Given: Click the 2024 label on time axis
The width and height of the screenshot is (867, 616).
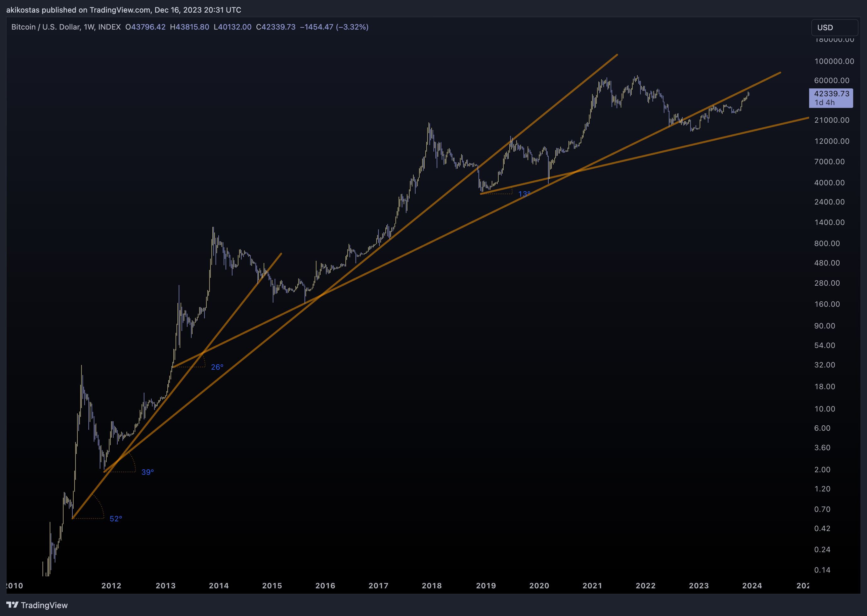Looking at the screenshot, I should click(x=752, y=585).
